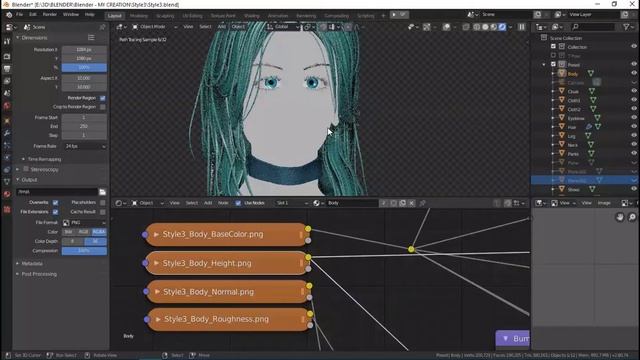Click the Blender logo menu icon
The width and height of the screenshot is (640, 360).
pyautogui.click(x=9, y=15)
